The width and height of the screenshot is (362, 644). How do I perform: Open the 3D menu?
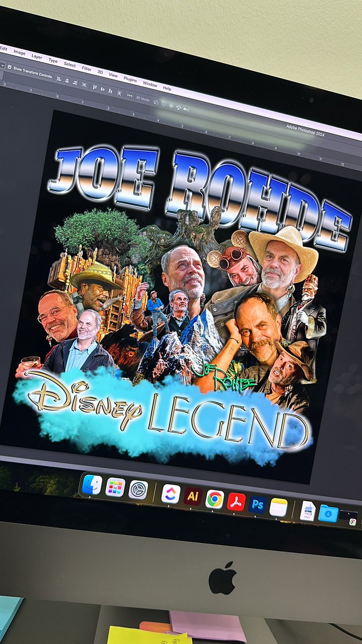point(100,71)
